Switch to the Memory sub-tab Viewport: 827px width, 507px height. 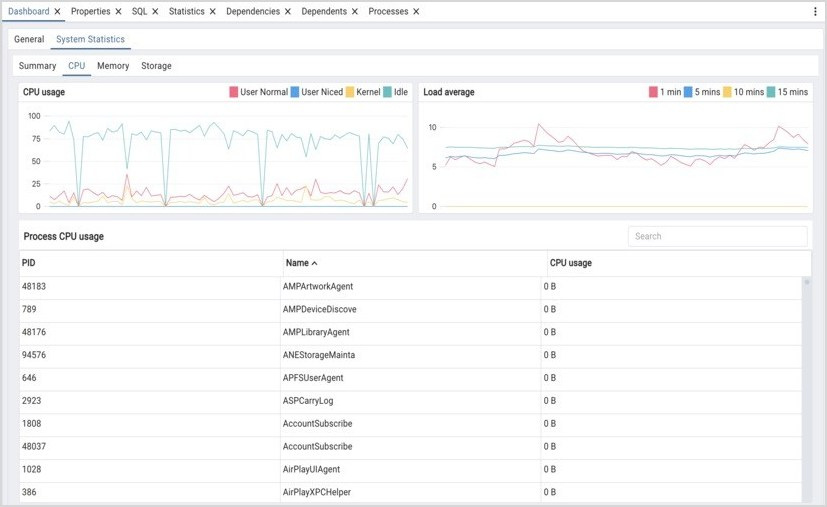[x=113, y=66]
